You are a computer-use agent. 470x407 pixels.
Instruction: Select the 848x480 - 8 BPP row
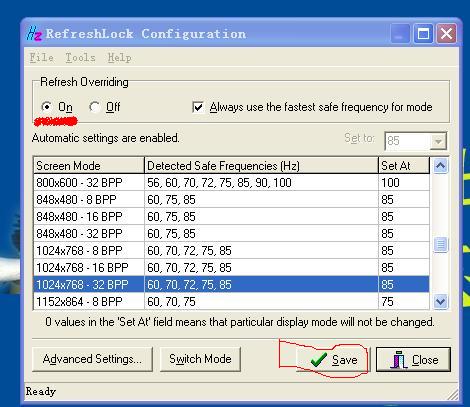point(231,200)
